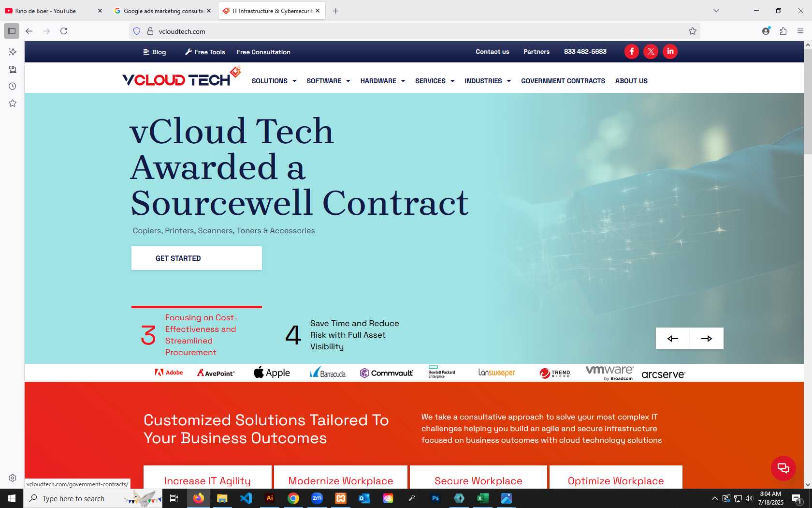Image resolution: width=812 pixels, height=508 pixels.
Task: Open About Us menu item
Action: pos(631,81)
